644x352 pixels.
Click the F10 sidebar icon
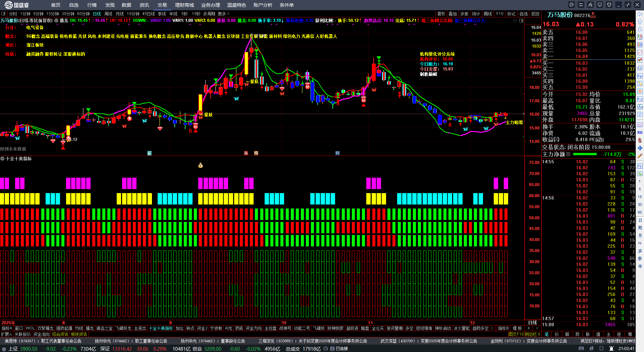coord(640,76)
